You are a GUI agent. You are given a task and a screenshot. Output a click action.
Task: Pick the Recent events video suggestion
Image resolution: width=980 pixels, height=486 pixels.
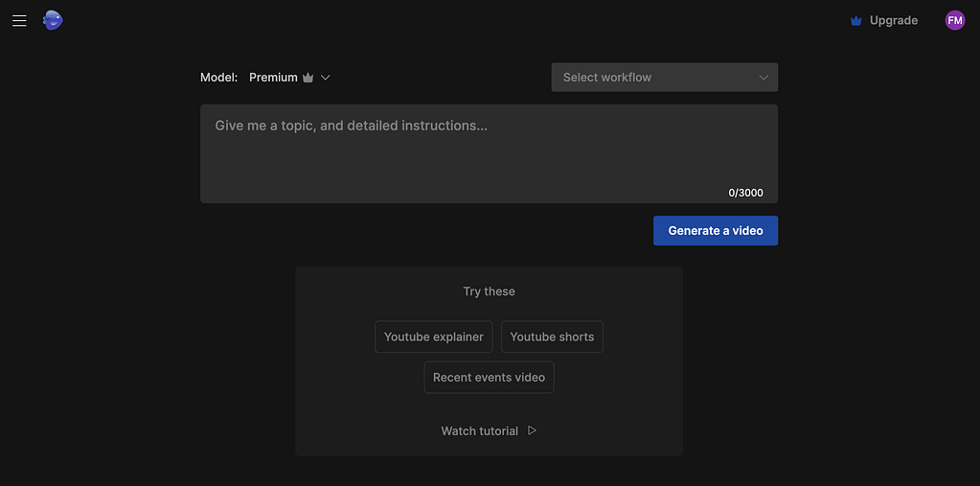[x=489, y=378]
